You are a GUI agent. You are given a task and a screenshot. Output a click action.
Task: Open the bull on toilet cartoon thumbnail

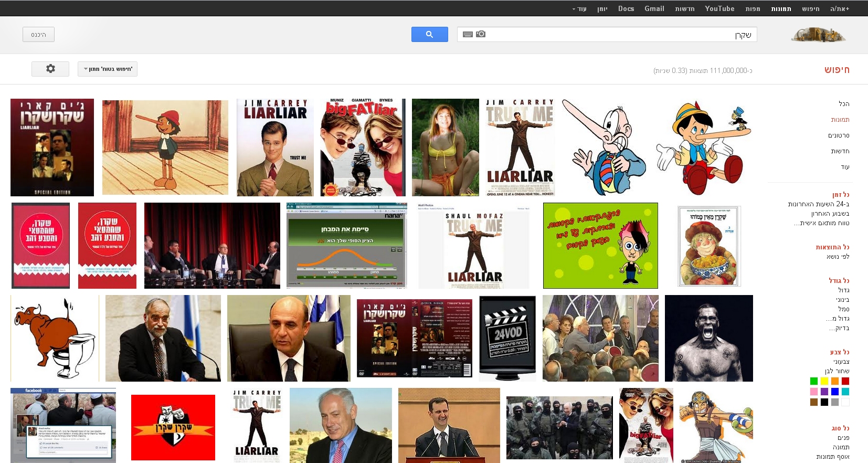[x=55, y=338]
